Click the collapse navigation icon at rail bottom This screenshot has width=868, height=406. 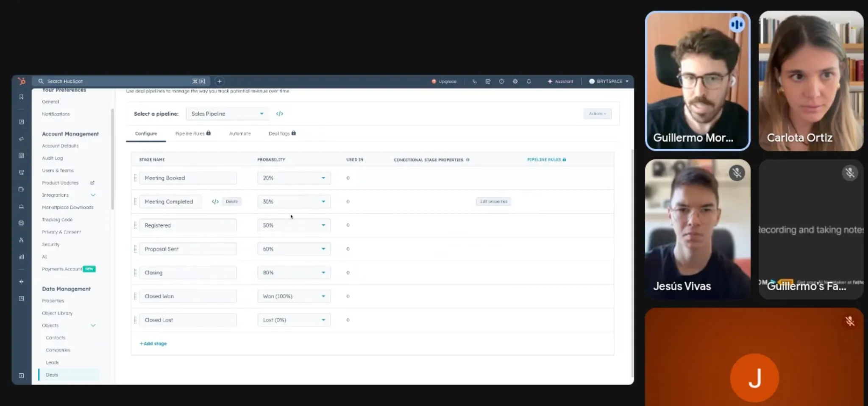point(21,375)
